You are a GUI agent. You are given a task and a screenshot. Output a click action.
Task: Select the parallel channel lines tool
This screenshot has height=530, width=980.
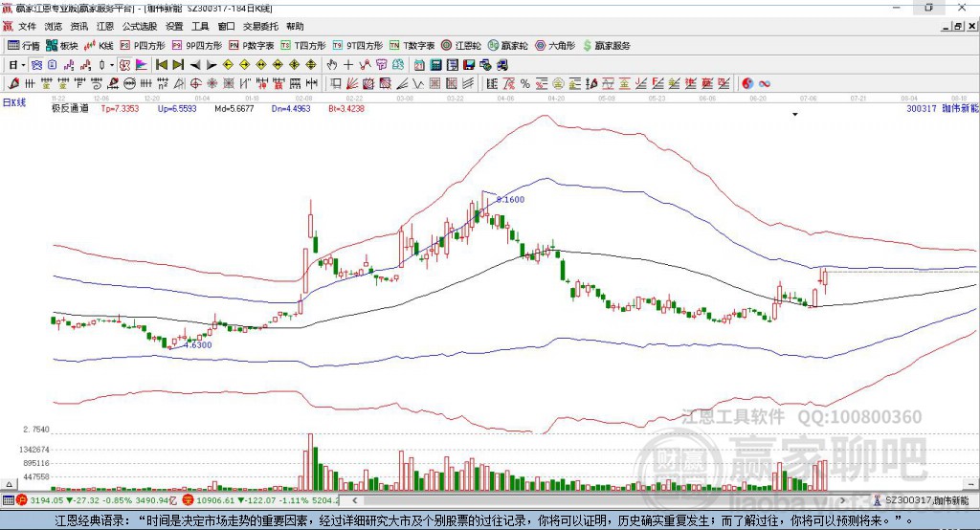(x=467, y=83)
